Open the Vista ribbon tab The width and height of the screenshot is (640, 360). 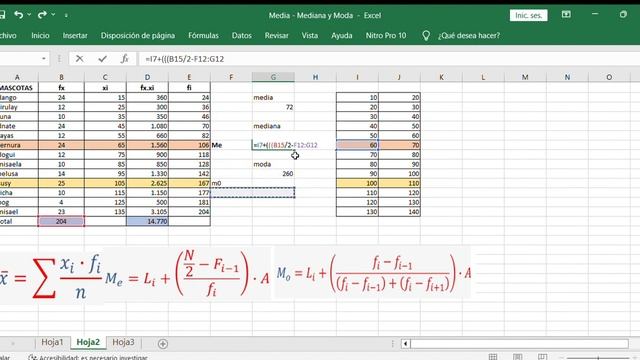pos(310,36)
